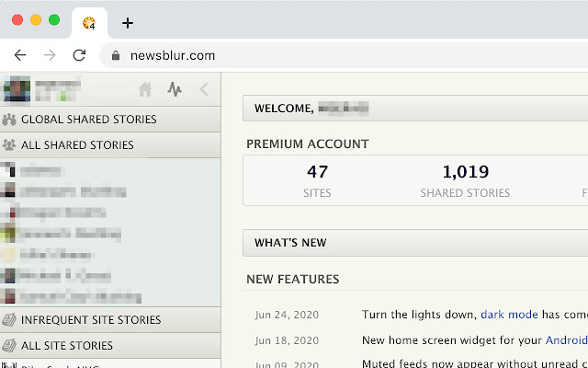Click the Infrequent Site Stories newspaper icon

click(x=9, y=320)
